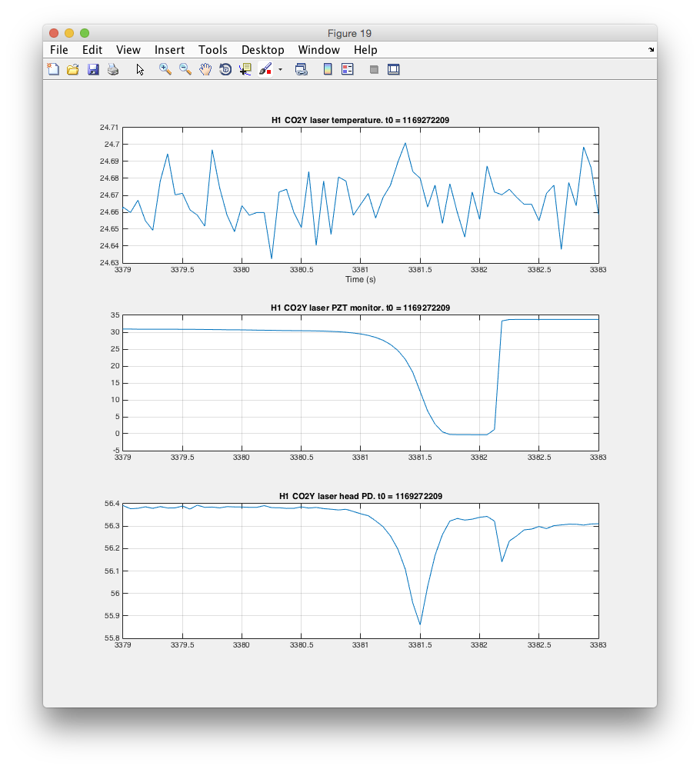This screenshot has height=769, width=700.
Task: Select the Edit Plot arrow tool
Action: (140, 70)
